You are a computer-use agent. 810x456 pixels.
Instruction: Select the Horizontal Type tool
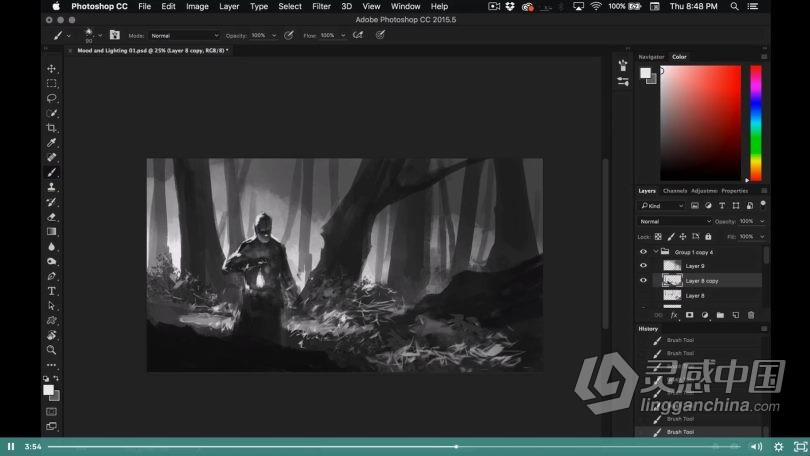tap(51, 291)
